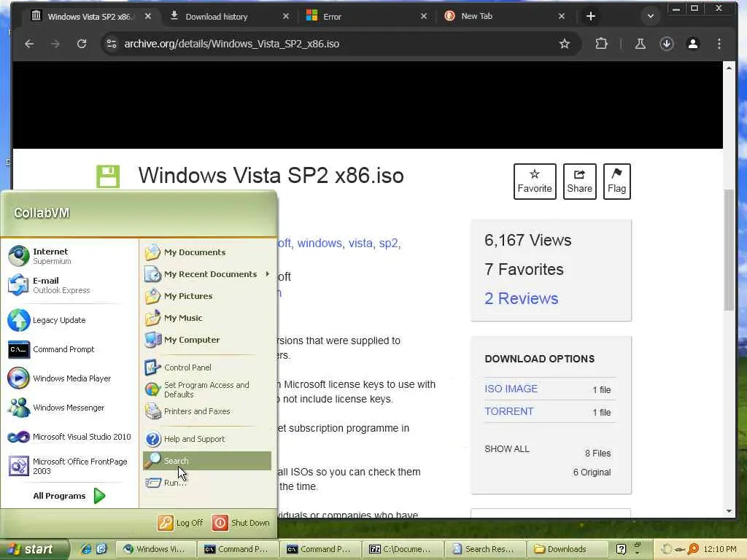The image size is (747, 560).
Task: Open Printers and Faxes
Action: click(206, 411)
